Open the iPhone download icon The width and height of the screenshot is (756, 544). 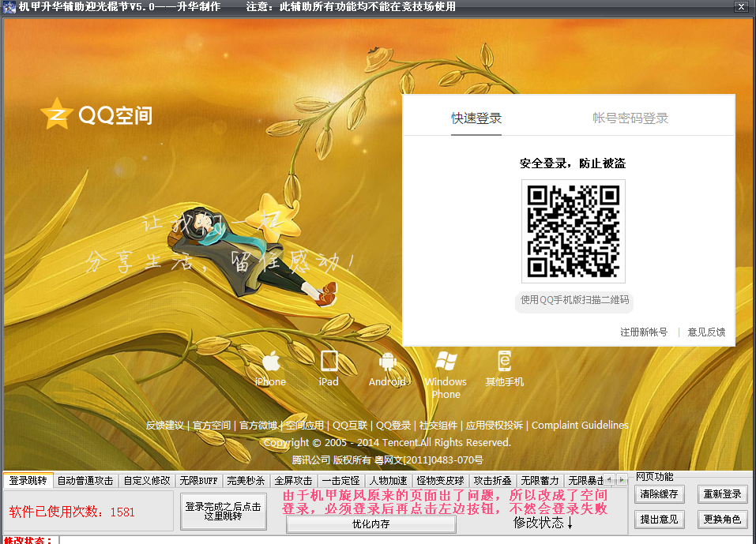[271, 362]
